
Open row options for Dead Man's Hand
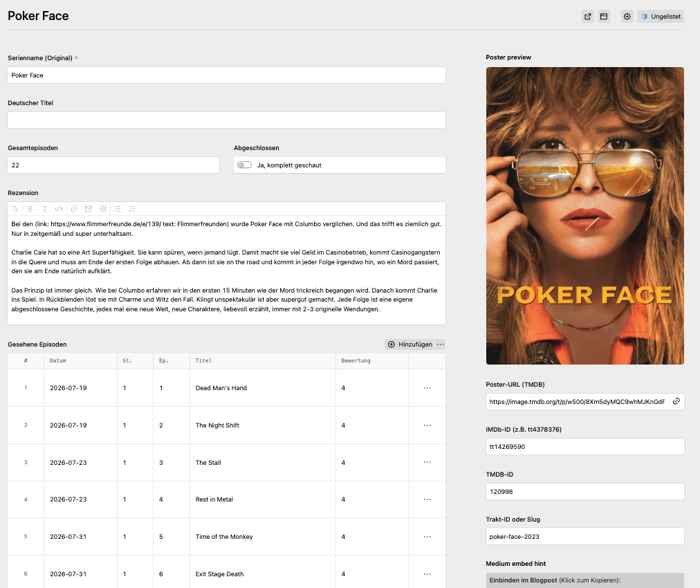[427, 388]
